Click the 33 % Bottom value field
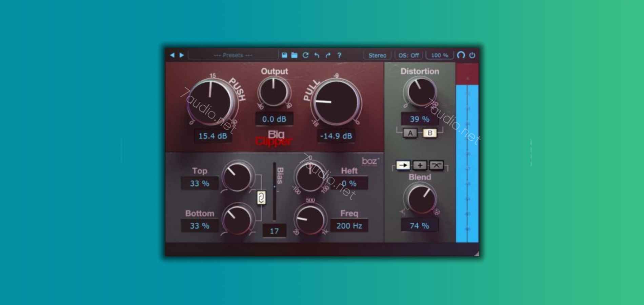644x305 pixels. click(200, 226)
